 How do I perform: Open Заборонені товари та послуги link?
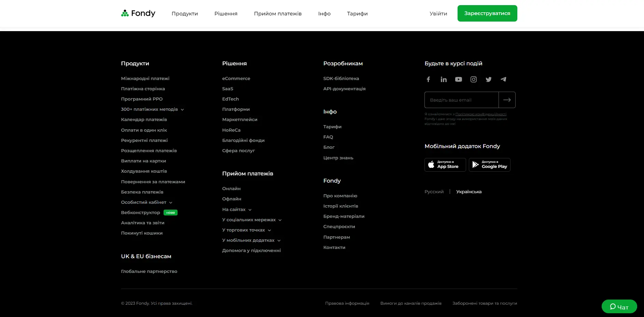[x=485, y=303]
